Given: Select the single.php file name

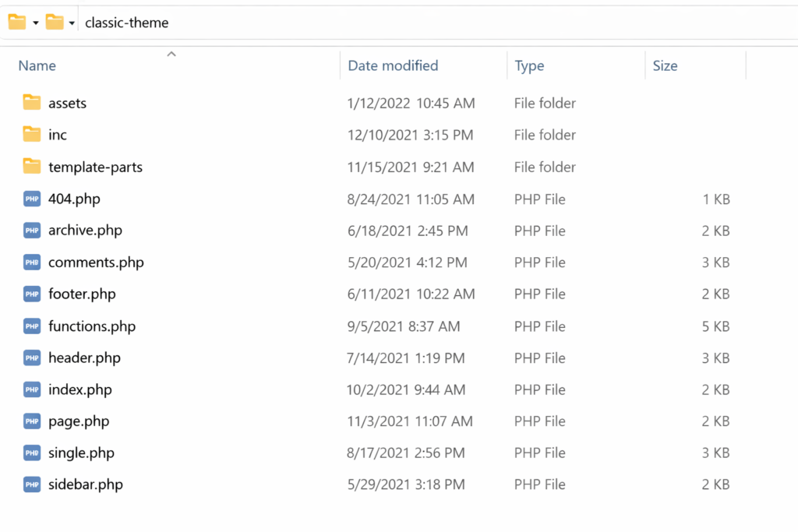Looking at the screenshot, I should coord(81,453).
